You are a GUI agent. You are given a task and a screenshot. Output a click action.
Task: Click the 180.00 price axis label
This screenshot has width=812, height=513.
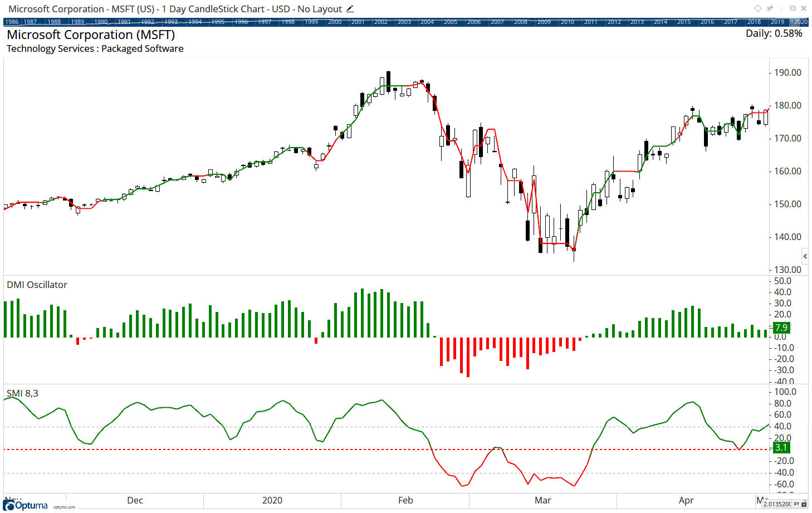tap(787, 105)
